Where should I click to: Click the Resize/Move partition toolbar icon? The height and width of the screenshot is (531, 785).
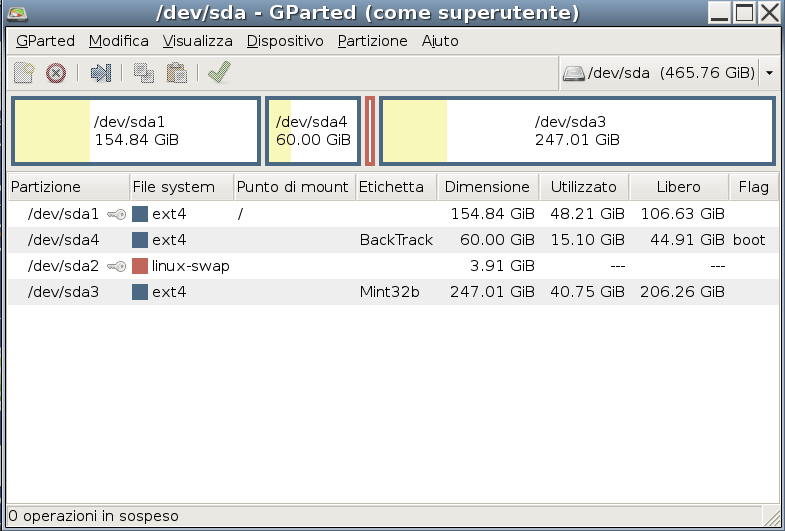point(100,73)
